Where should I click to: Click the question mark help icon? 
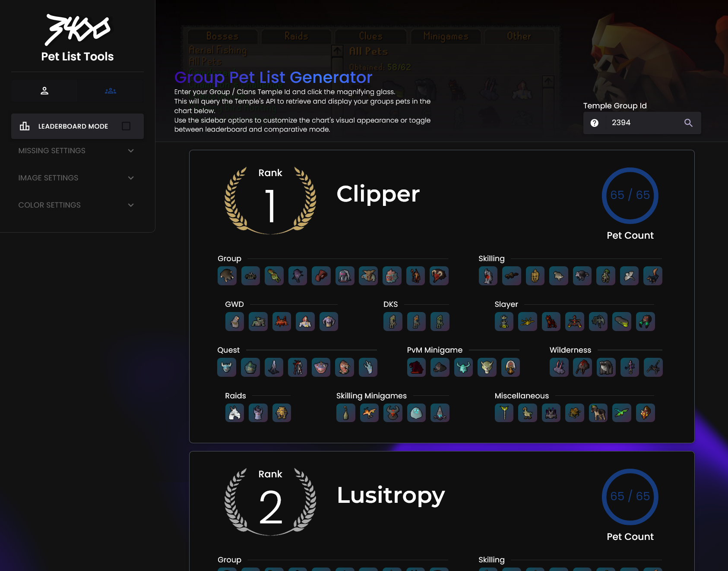(595, 123)
